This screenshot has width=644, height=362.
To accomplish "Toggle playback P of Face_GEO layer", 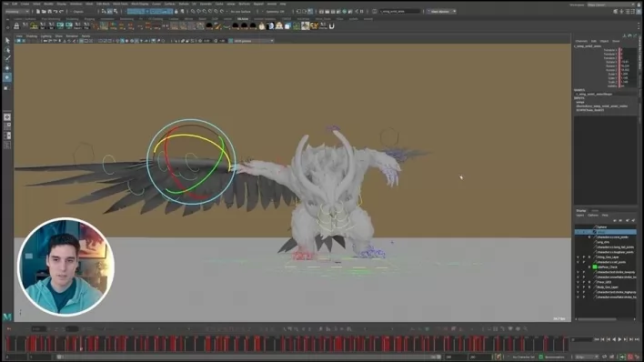I will [584, 282].
